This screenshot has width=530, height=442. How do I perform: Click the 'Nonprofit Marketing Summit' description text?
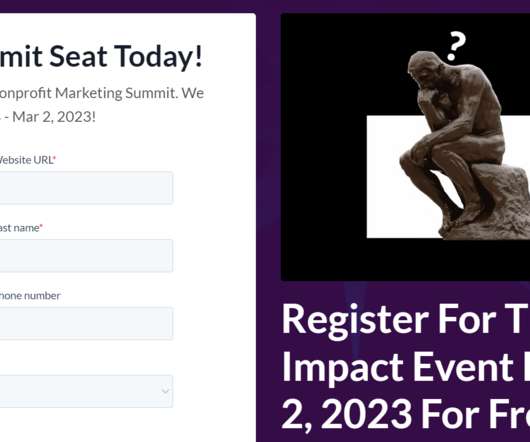(89, 93)
